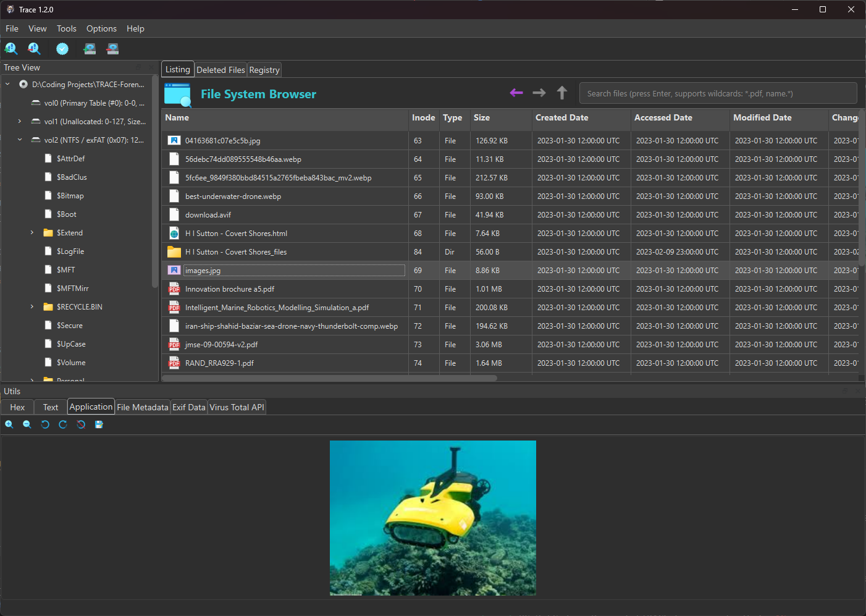Click the search files input field
866x616 pixels.
(x=718, y=93)
